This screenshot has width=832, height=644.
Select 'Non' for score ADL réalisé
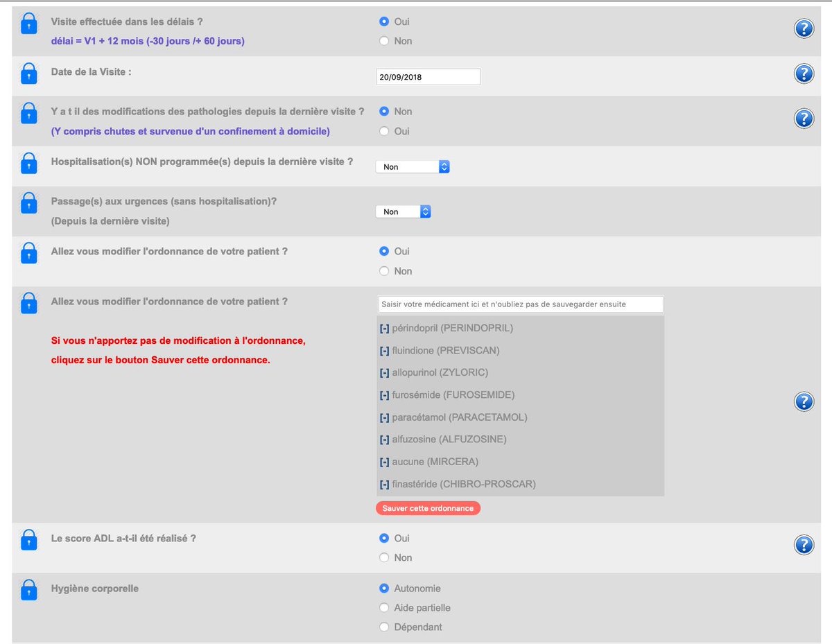pos(384,557)
